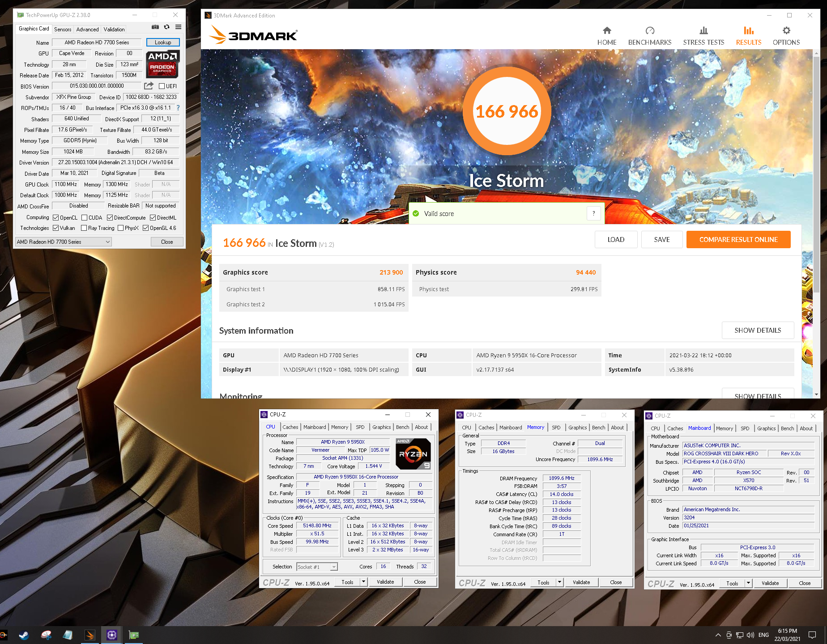
Task: Open Tools dropdown arrow in CPU-Z Memory window
Action: point(560,582)
